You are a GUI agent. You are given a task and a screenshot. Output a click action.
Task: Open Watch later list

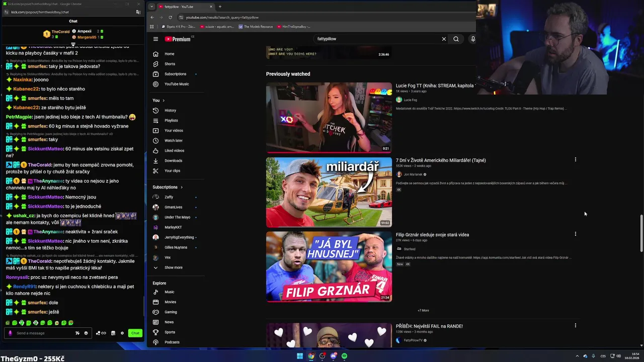click(x=175, y=140)
